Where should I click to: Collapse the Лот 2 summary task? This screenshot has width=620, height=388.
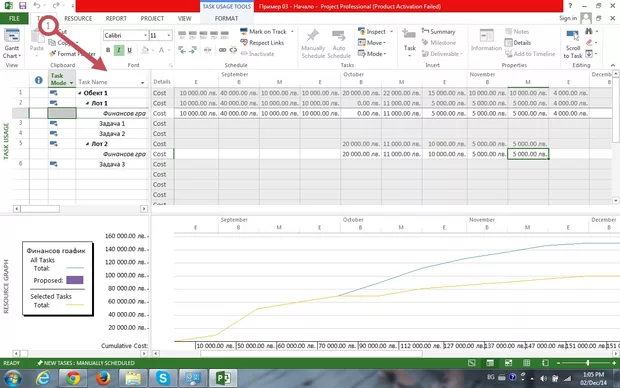tap(87, 144)
